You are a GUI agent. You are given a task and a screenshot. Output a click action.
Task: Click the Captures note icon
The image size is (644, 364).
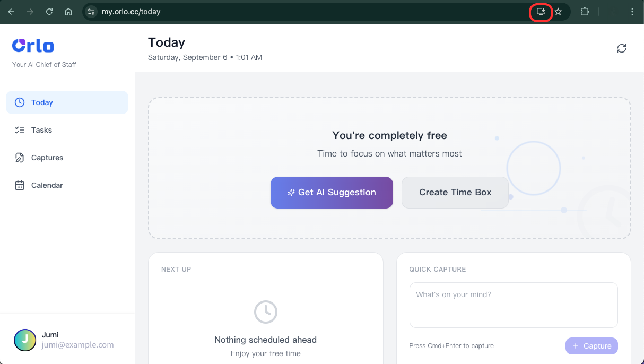pyautogui.click(x=20, y=158)
